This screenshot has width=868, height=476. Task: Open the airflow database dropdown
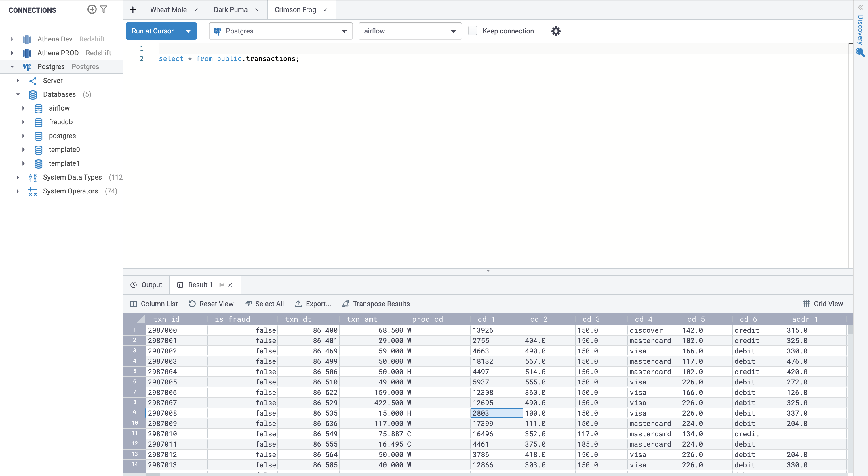tap(410, 31)
